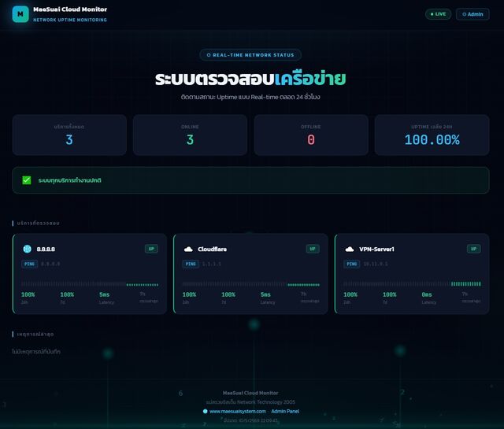
Task: Click the 24h 100% value on VPN-Server1 card
Action: click(350, 294)
